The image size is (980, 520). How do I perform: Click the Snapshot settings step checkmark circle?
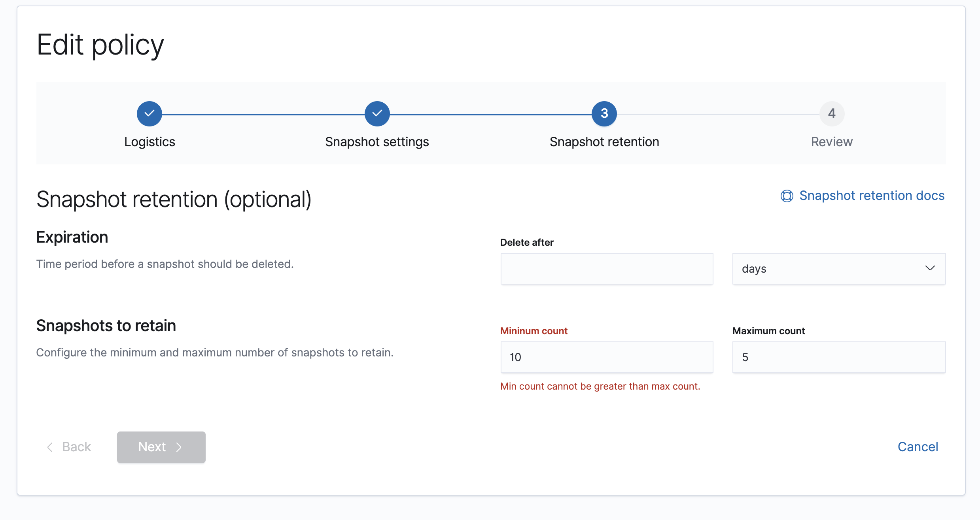377,114
